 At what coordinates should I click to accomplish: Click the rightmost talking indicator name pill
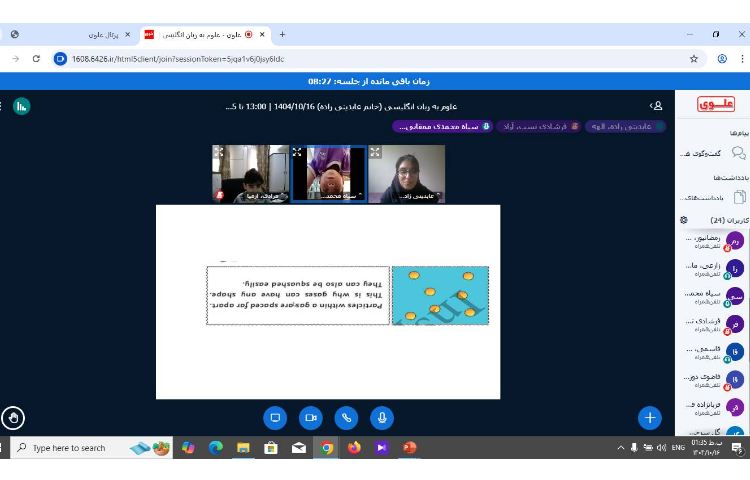pos(625,127)
